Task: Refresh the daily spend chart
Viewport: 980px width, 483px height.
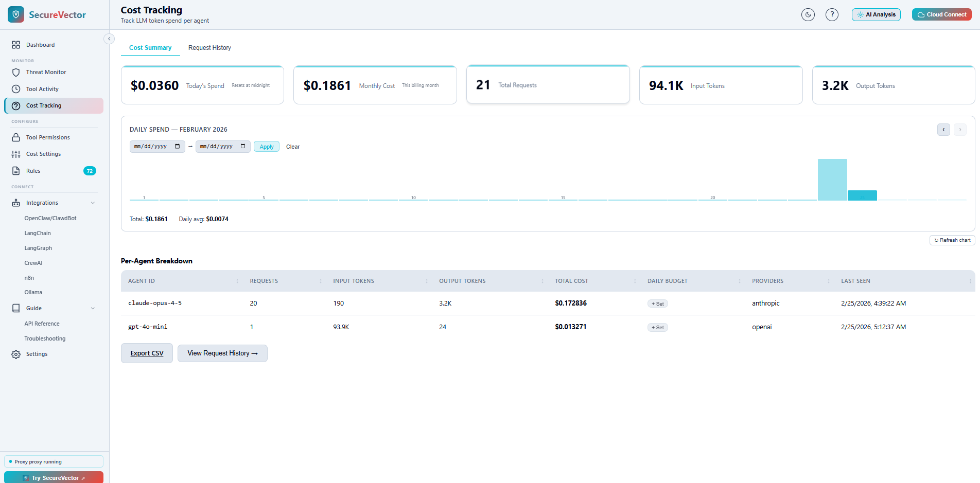Action: (x=952, y=240)
